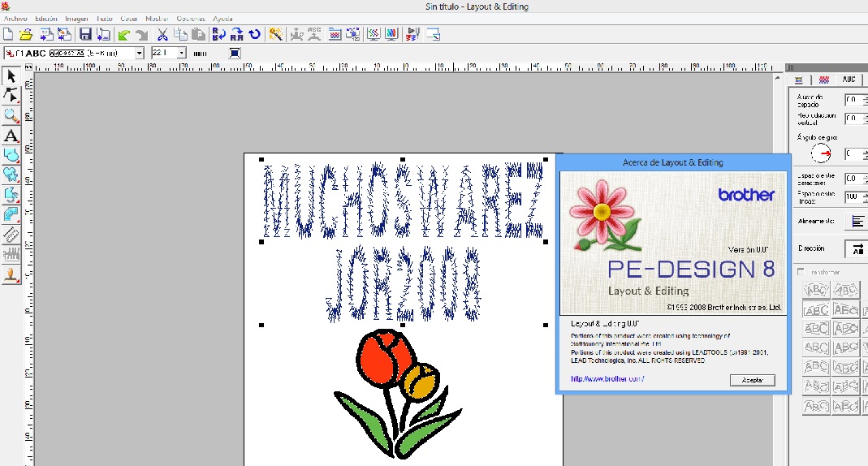Screen dimensions: 868x466
Task: Open the text size dropdown
Action: tap(182, 53)
